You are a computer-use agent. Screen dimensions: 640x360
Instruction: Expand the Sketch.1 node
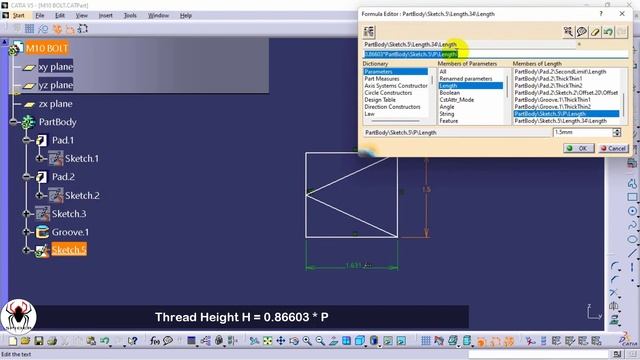coord(40,158)
